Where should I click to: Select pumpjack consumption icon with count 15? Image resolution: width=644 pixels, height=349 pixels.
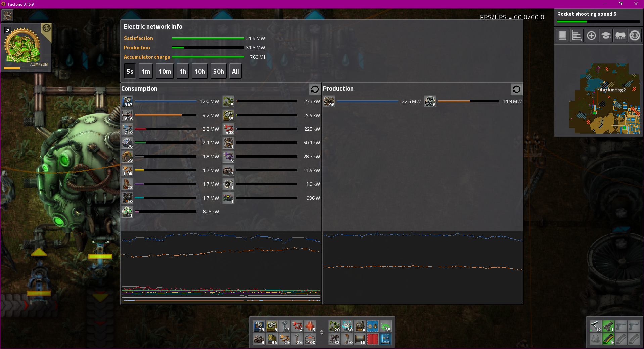coord(228,101)
